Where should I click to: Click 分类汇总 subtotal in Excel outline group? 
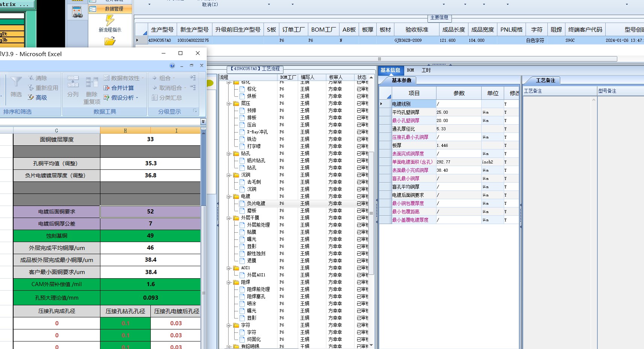coord(167,98)
